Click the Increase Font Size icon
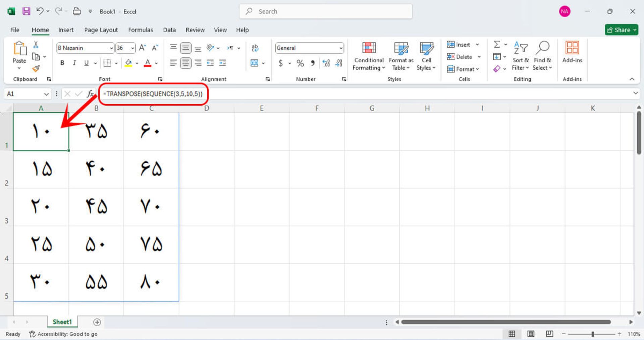This screenshot has height=340, width=644. pos(142,48)
